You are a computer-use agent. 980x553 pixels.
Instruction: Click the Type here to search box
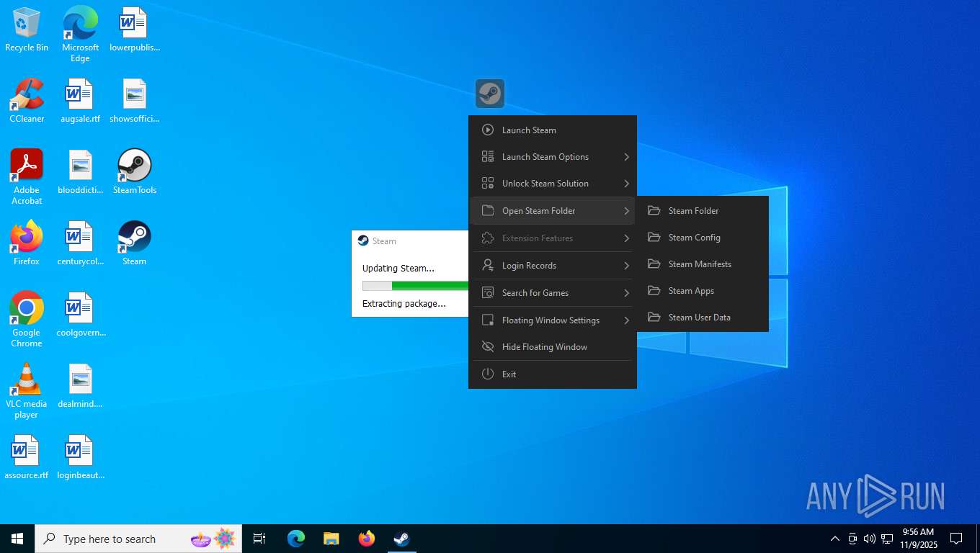tap(138, 539)
